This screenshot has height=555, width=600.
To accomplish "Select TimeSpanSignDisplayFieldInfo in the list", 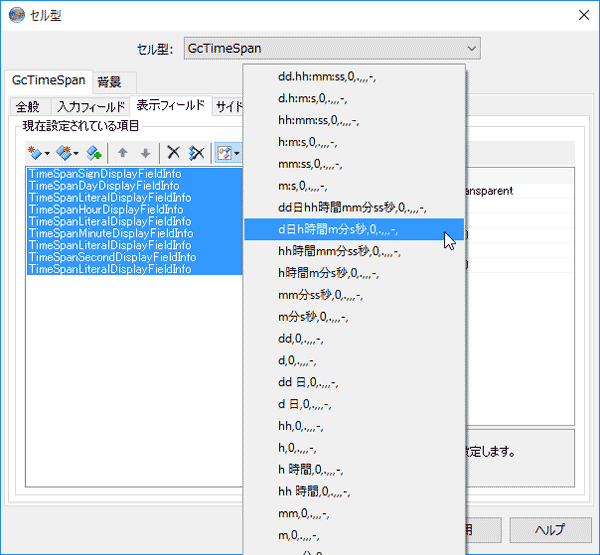I will coord(134,174).
